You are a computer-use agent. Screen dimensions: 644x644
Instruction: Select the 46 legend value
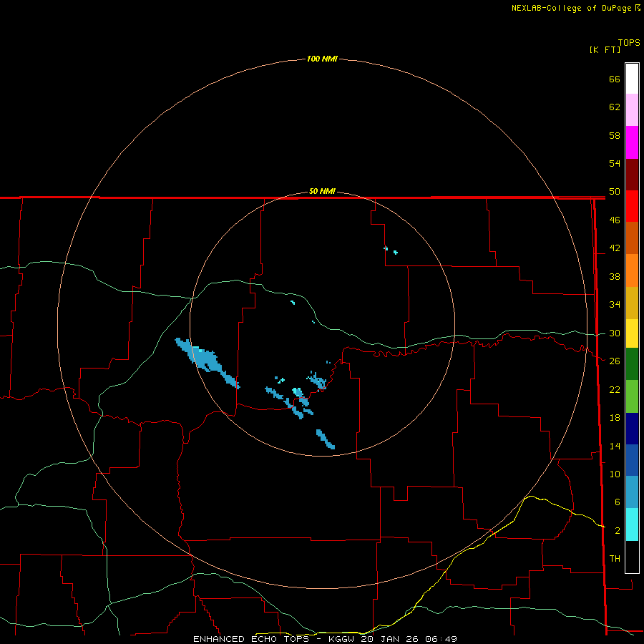[615, 220]
